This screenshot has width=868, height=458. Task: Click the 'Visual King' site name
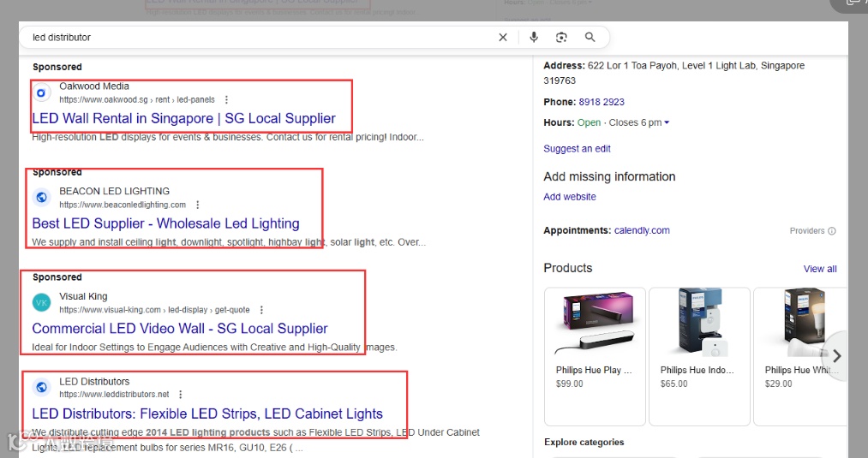84,296
